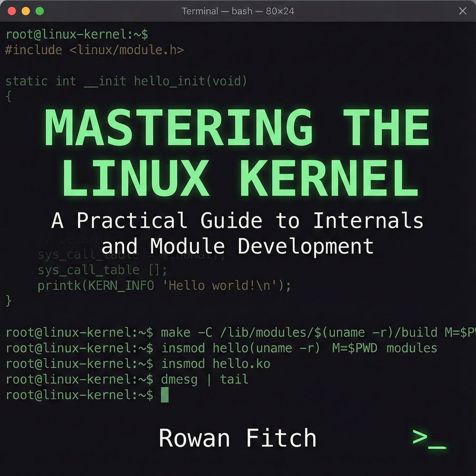
Task: Select the 'static int __init hello_init(void)' line
Action: pyautogui.click(x=126, y=81)
